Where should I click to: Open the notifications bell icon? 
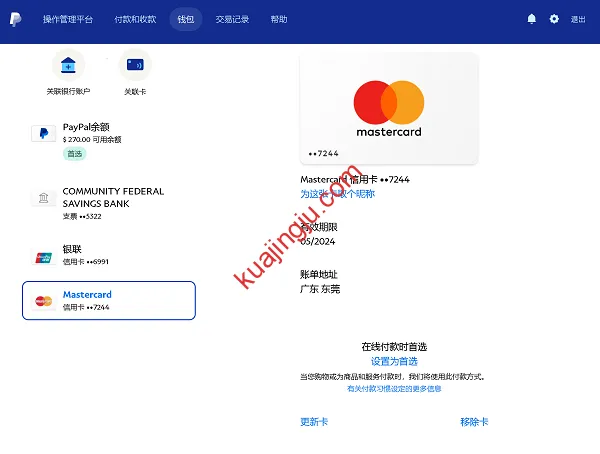[x=532, y=19]
